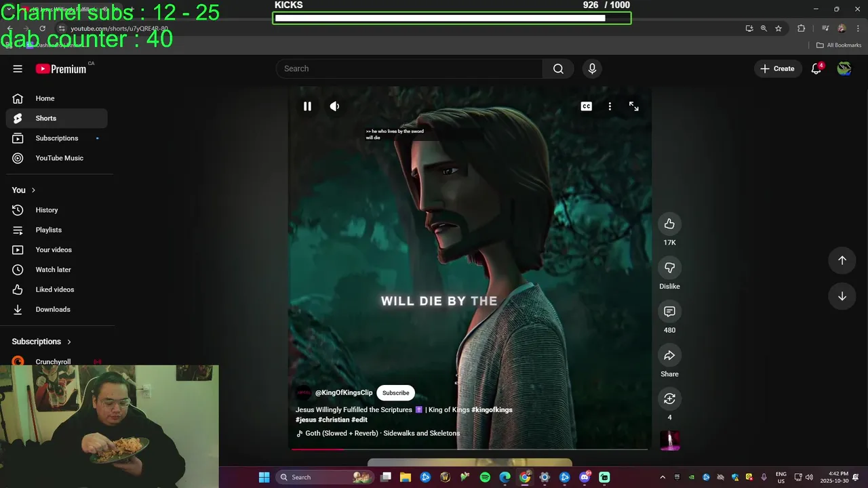This screenshot has width=868, height=488.
Task: Go to YouTube Premium home logo
Action: coord(62,68)
